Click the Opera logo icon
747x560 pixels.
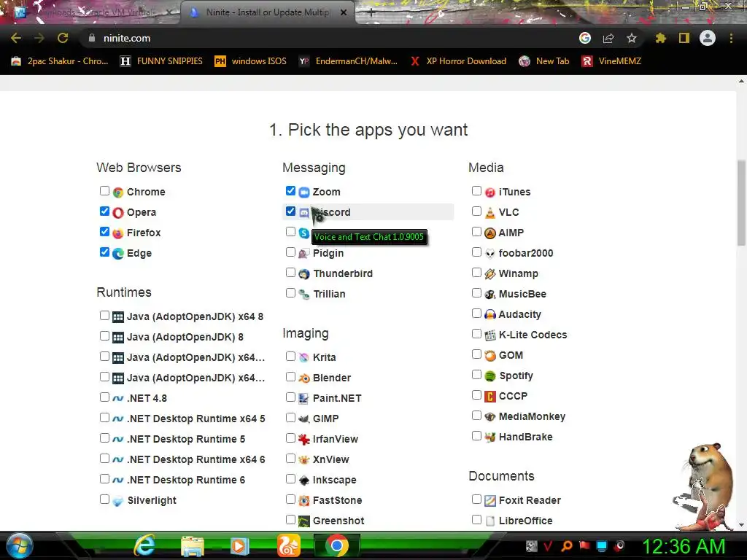[x=118, y=213]
